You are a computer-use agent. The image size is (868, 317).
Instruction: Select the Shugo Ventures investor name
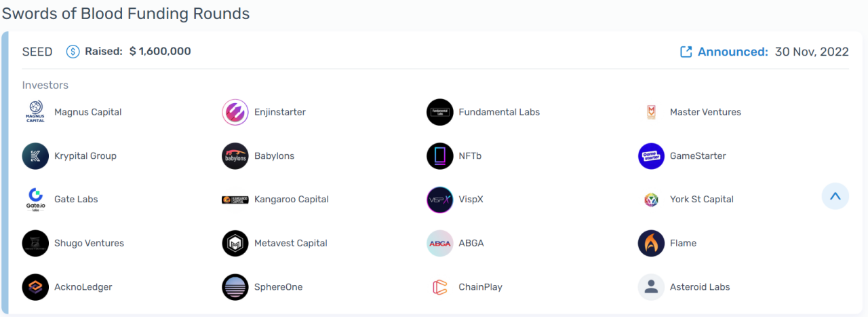(x=89, y=243)
